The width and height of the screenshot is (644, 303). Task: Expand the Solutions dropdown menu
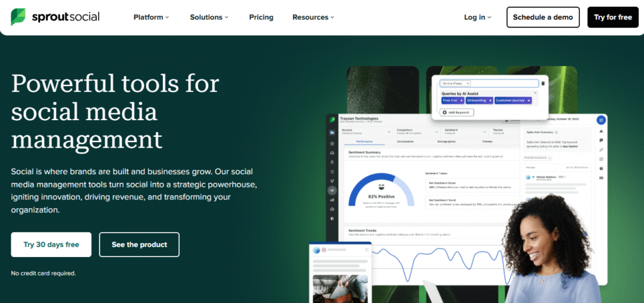[x=209, y=17]
